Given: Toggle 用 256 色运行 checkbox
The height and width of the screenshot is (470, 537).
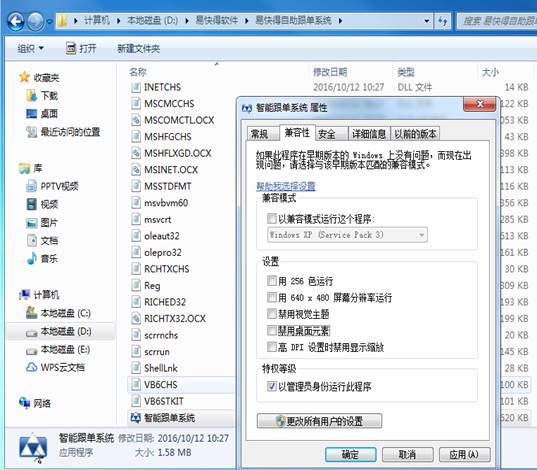Looking at the screenshot, I should click(x=272, y=281).
